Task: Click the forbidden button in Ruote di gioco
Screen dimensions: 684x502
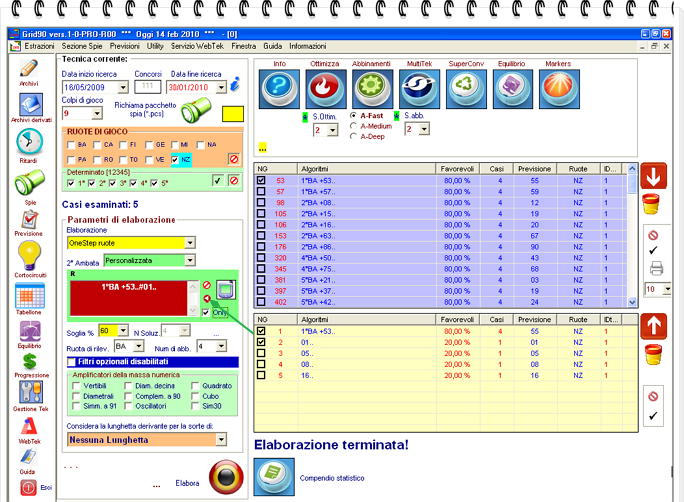Action: click(x=234, y=159)
